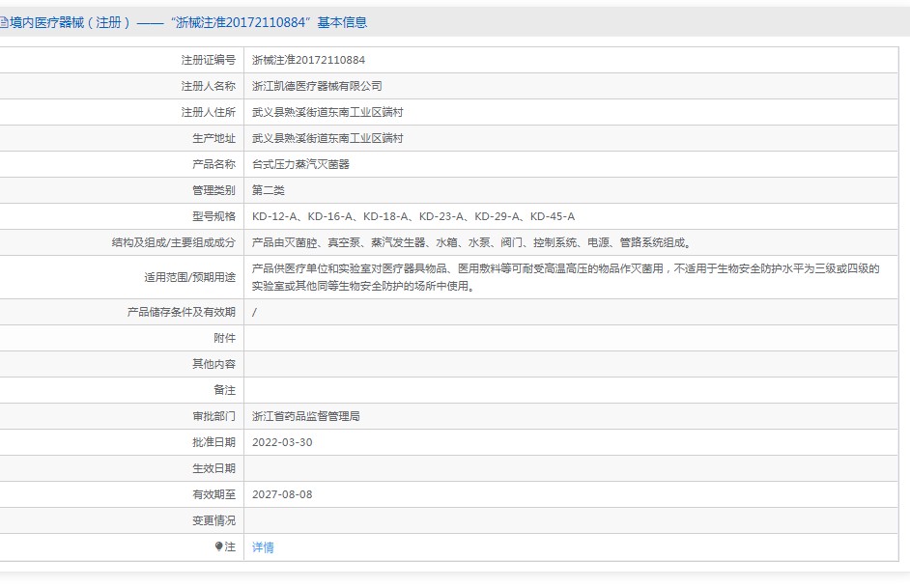Screen dimensions: 910x588
Task: Click the 适用范围/预期用途 description paragraph
Action: (566, 277)
